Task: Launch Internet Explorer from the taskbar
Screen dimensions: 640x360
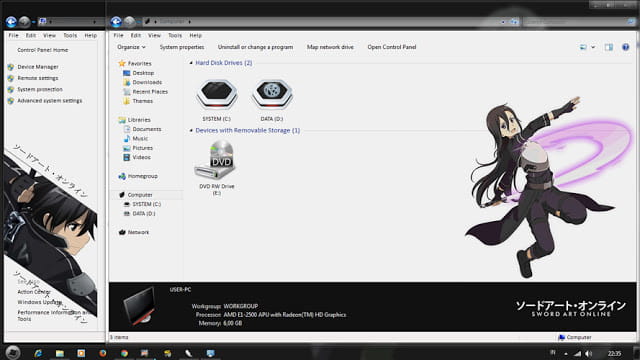Action: [38, 353]
